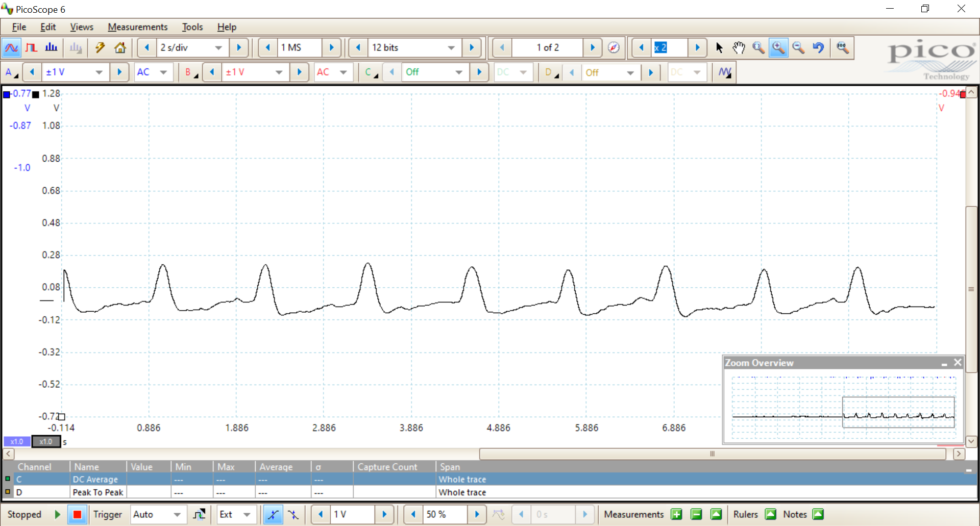Image resolution: width=980 pixels, height=526 pixels.
Task: Open Channel B options button
Action: 190,72
